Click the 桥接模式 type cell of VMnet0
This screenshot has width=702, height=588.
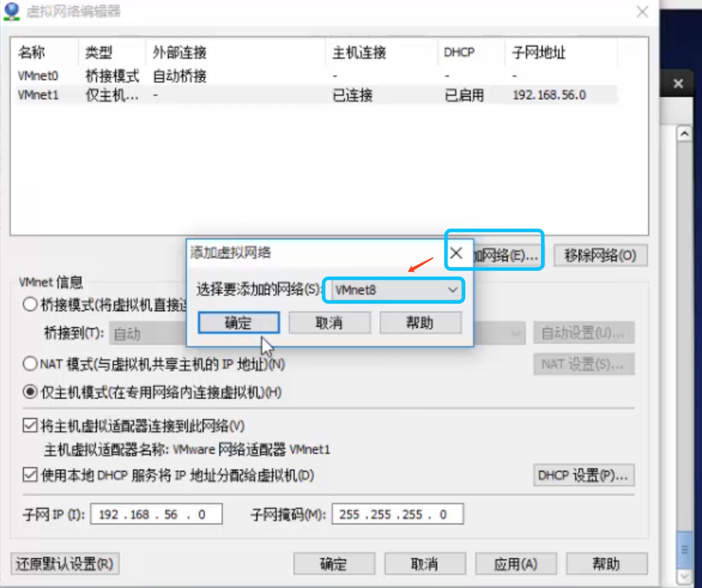coord(113,76)
